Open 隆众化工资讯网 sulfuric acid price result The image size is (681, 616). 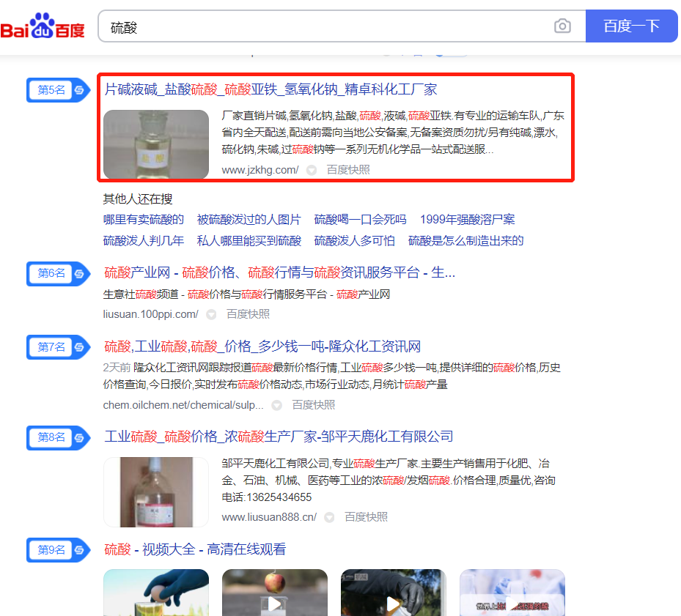pos(262,346)
